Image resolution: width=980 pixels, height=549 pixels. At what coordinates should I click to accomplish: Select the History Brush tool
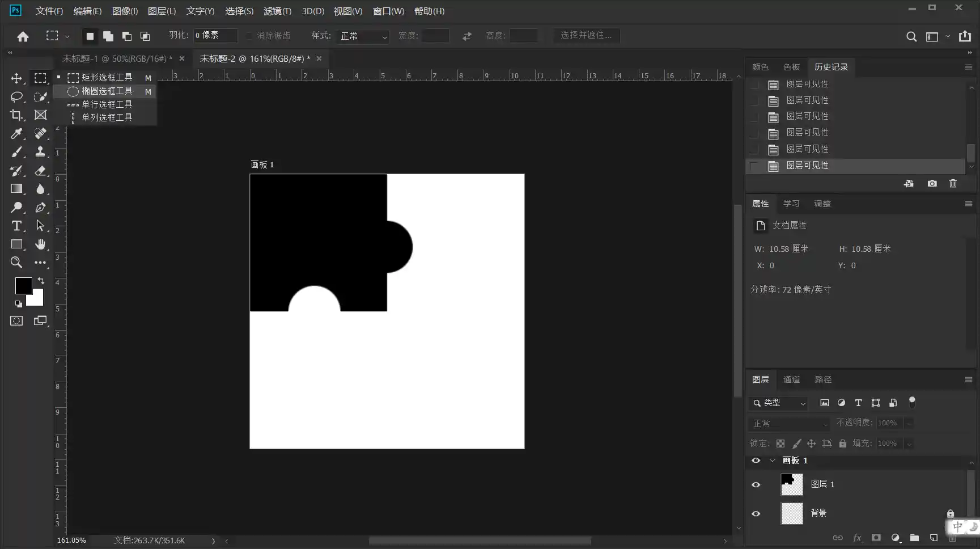[16, 171]
